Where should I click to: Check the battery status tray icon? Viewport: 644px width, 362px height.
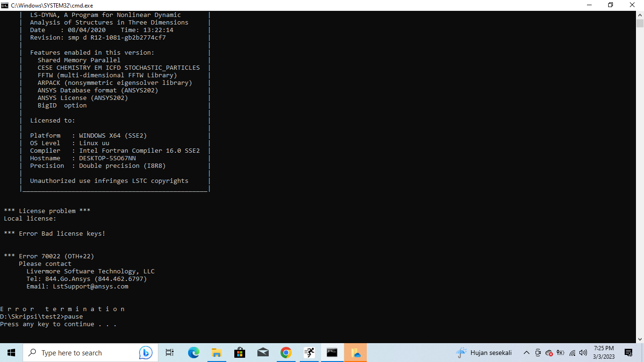pyautogui.click(x=561, y=353)
